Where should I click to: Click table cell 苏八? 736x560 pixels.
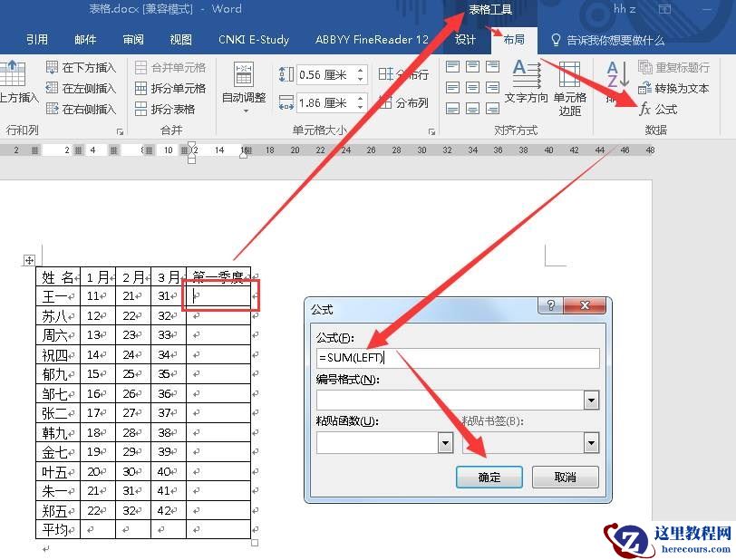(58, 316)
